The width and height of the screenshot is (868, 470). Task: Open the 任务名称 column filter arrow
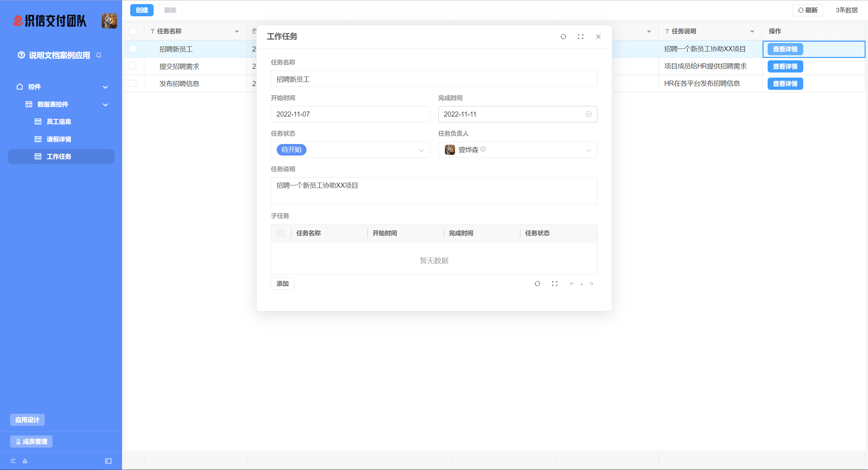point(237,32)
